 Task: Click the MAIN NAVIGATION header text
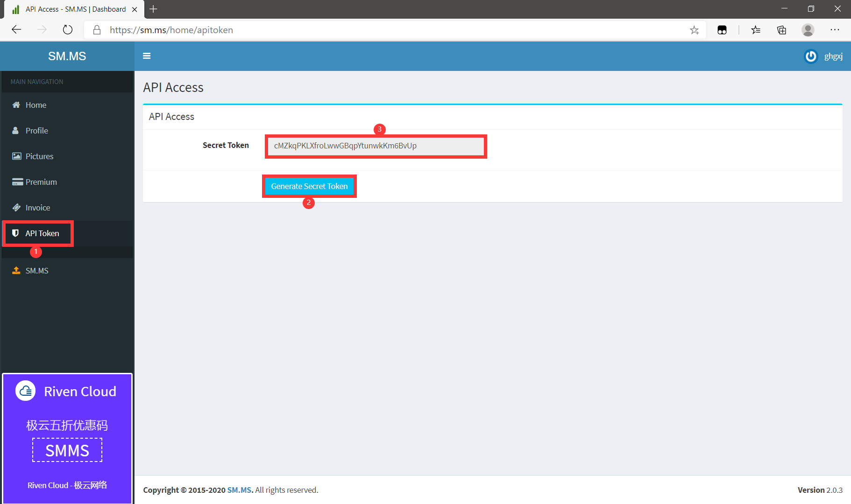click(x=37, y=82)
